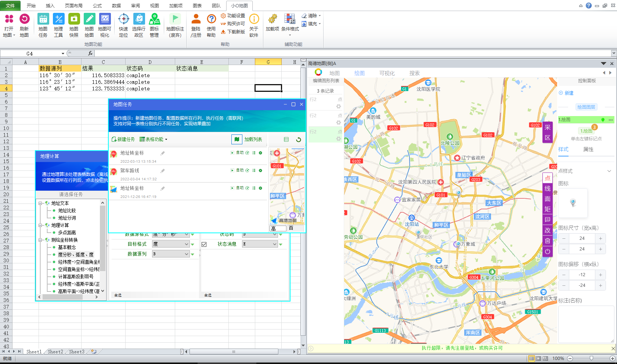Click the list-view icon in 地图任务 toolbar
Viewport: 617px width, 364px height.
(x=286, y=140)
